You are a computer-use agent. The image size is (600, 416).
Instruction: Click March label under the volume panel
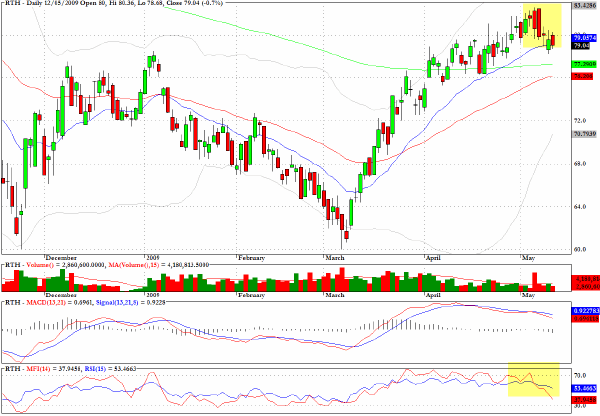[x=334, y=295]
